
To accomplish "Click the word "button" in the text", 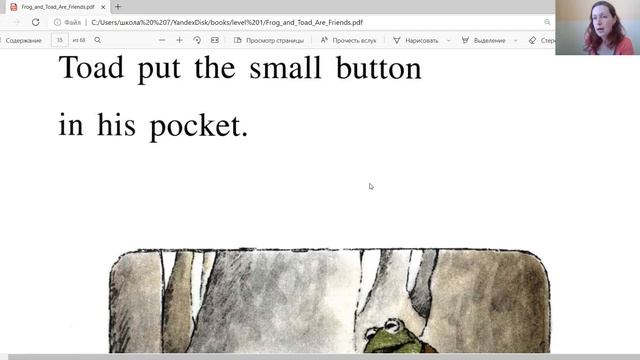I will (x=378, y=67).
